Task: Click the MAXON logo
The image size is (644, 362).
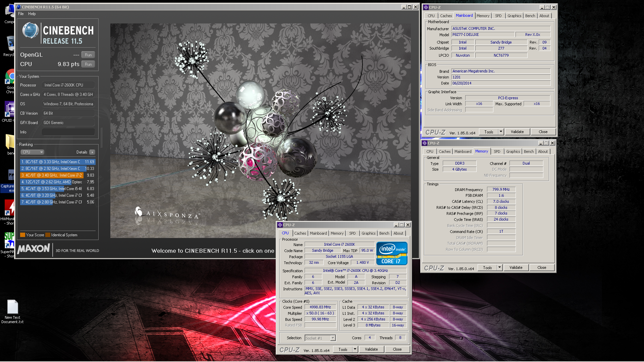Action: [34, 249]
